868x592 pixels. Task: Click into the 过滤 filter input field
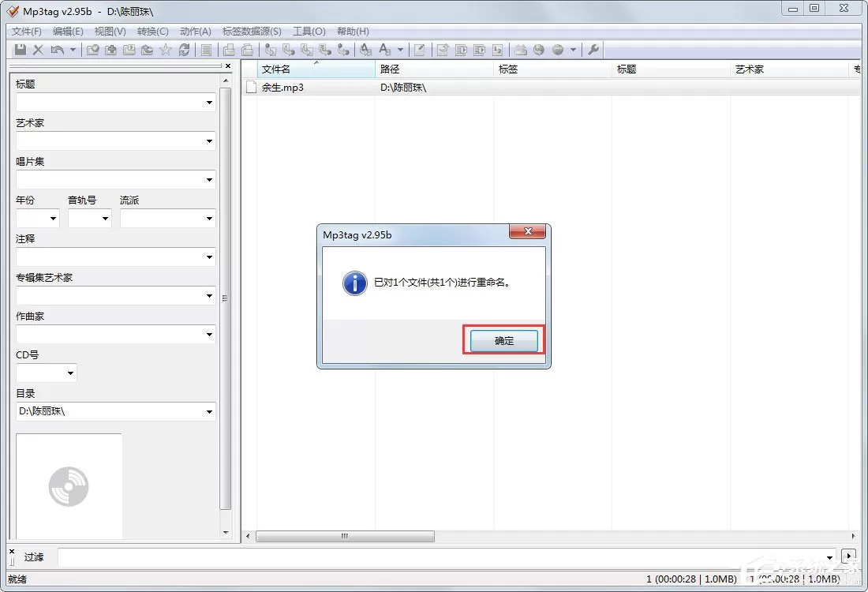click(441, 557)
